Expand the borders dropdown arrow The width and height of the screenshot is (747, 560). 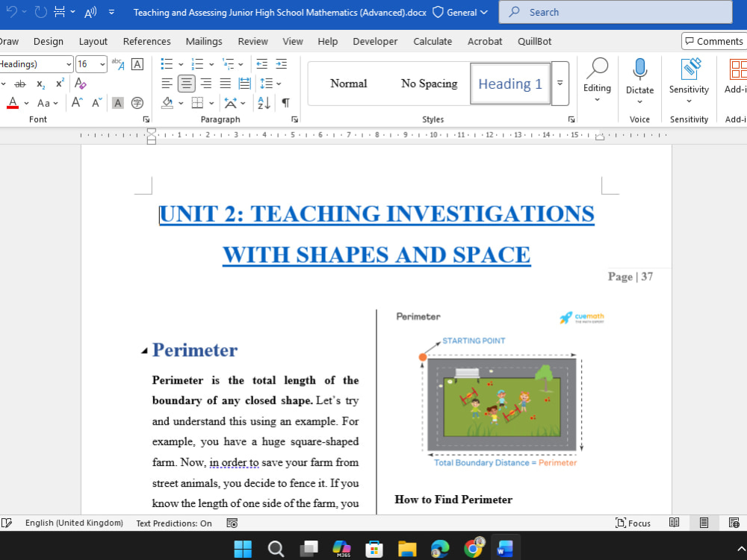point(211,103)
